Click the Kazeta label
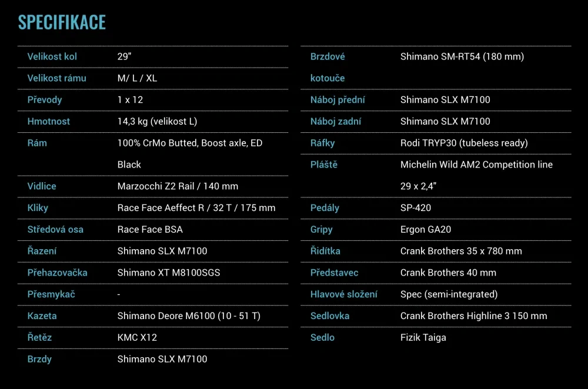The image size is (588, 389). [41, 316]
